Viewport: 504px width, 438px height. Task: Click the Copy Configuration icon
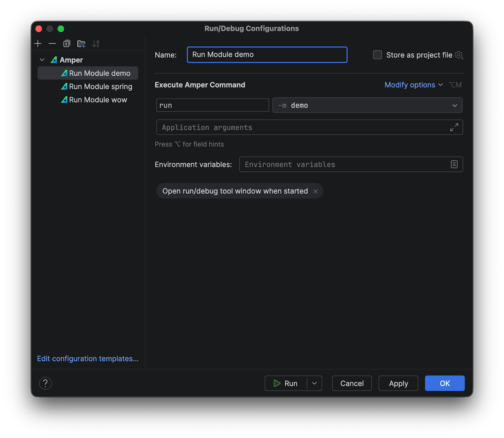(x=67, y=44)
